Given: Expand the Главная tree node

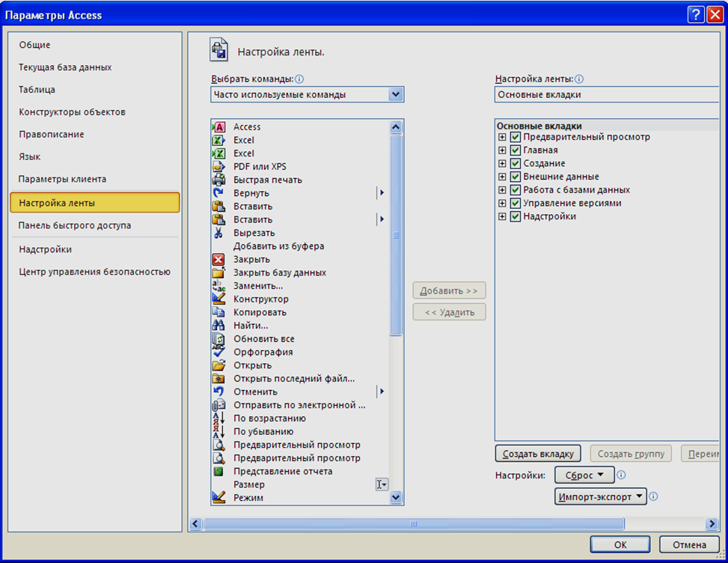Looking at the screenshot, I should (502, 150).
